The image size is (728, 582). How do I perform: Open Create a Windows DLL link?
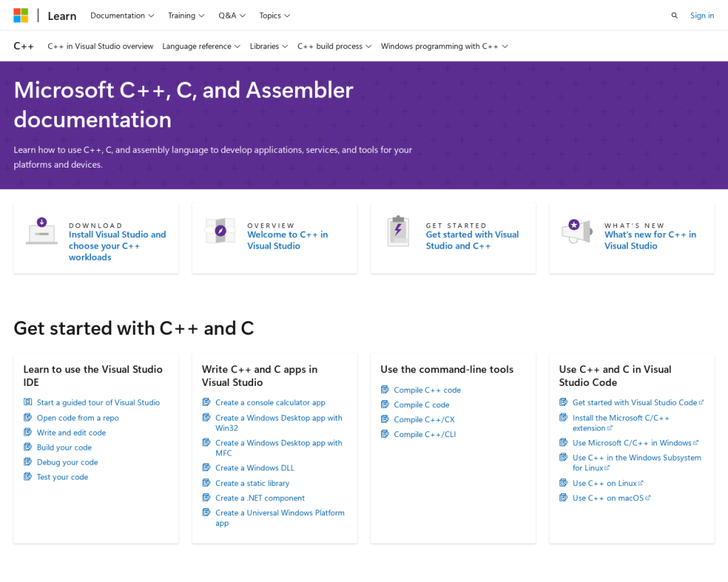[x=255, y=468]
